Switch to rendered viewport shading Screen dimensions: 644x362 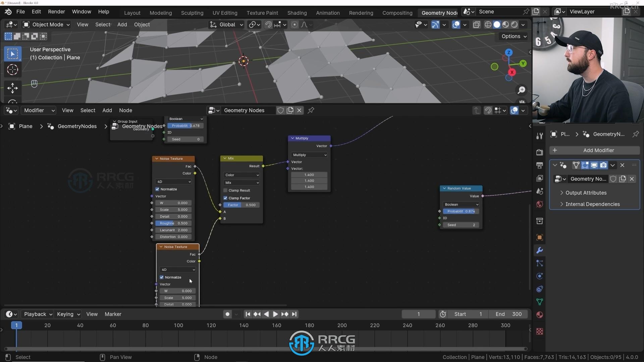click(x=514, y=24)
